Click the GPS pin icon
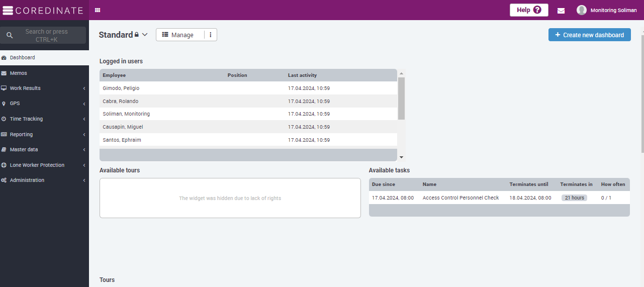The height and width of the screenshot is (287, 644). pyautogui.click(x=4, y=104)
